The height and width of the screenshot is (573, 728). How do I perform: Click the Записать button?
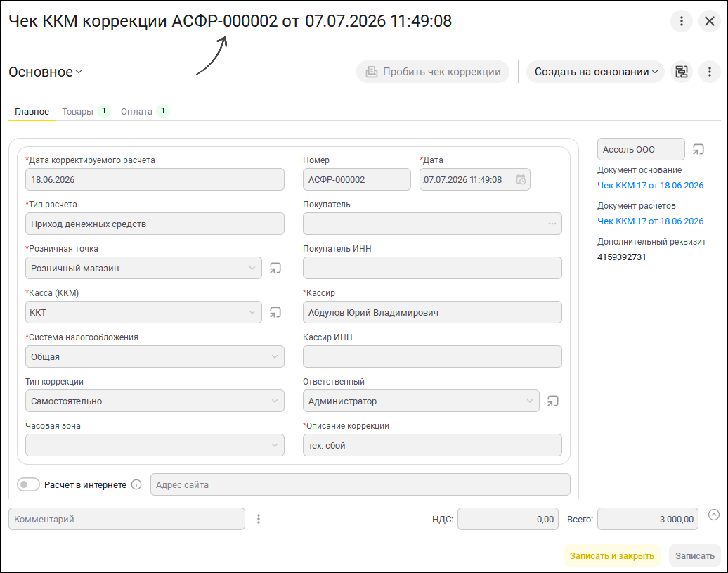[x=694, y=555]
